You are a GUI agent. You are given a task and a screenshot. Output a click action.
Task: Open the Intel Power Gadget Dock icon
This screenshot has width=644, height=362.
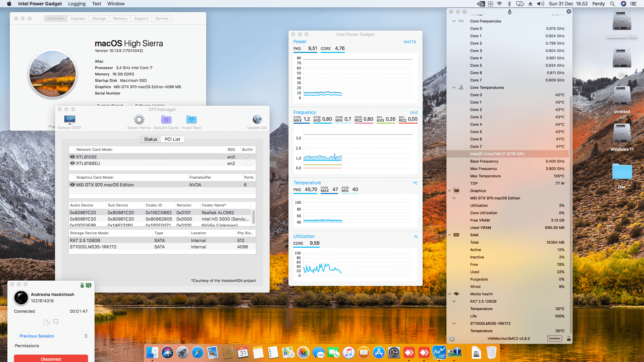[439, 353]
